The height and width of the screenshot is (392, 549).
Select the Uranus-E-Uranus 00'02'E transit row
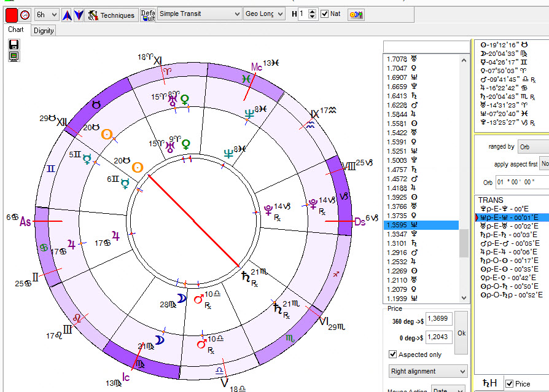(x=512, y=226)
